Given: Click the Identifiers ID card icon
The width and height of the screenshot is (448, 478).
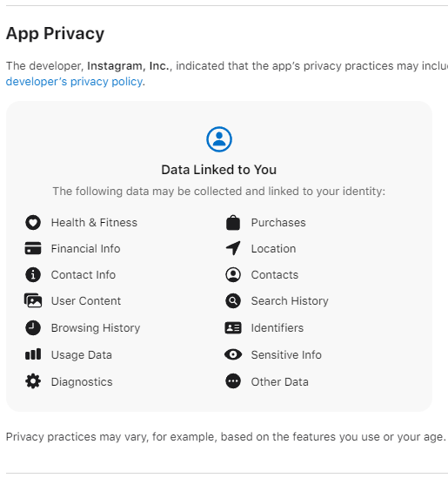Looking at the screenshot, I should (233, 327).
